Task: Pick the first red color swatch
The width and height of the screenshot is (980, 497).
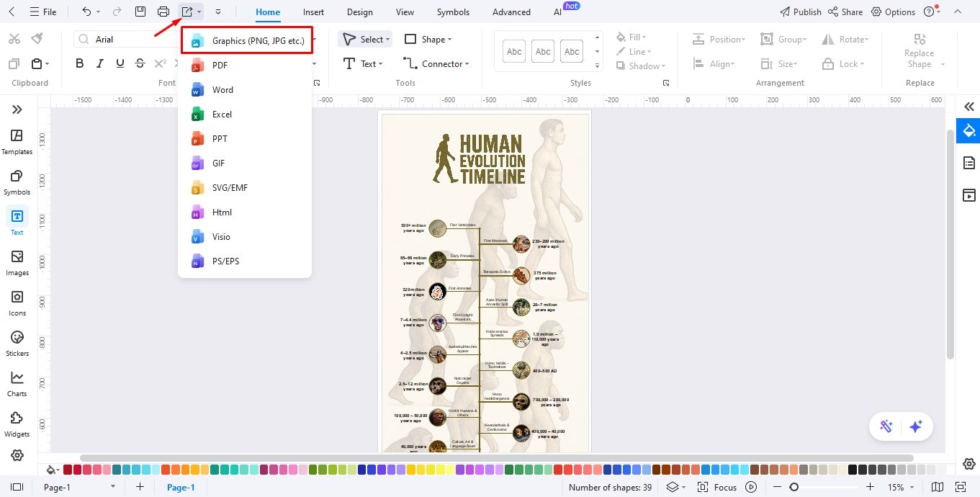Action: [x=68, y=470]
